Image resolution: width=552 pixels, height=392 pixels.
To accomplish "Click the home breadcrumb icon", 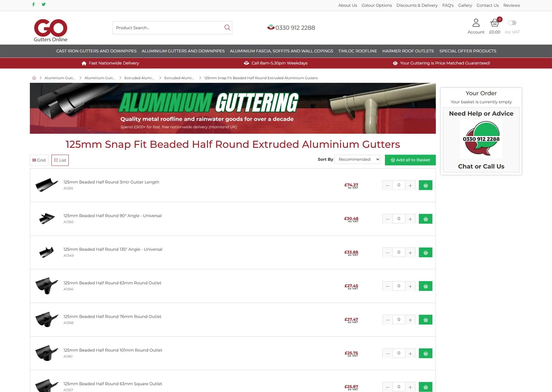I will (x=34, y=78).
